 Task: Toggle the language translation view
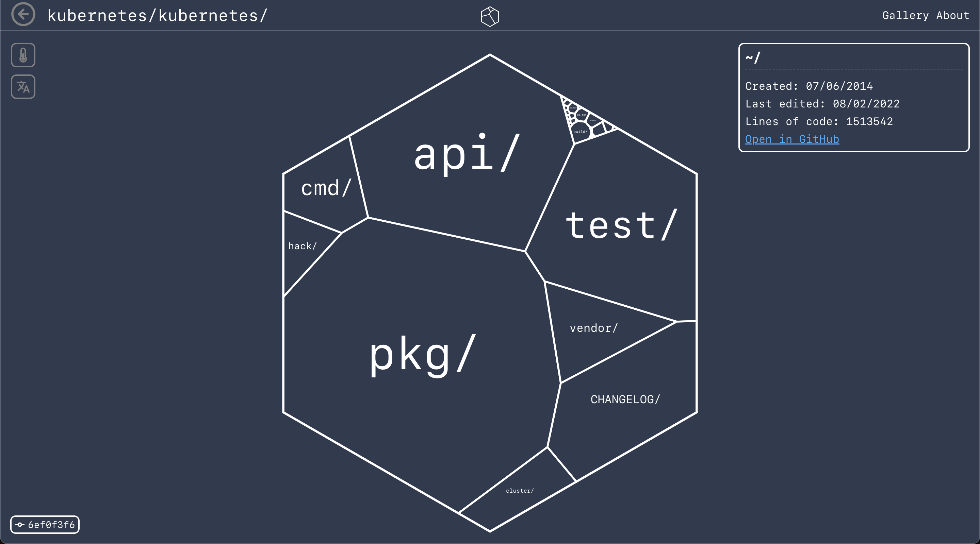click(x=23, y=87)
